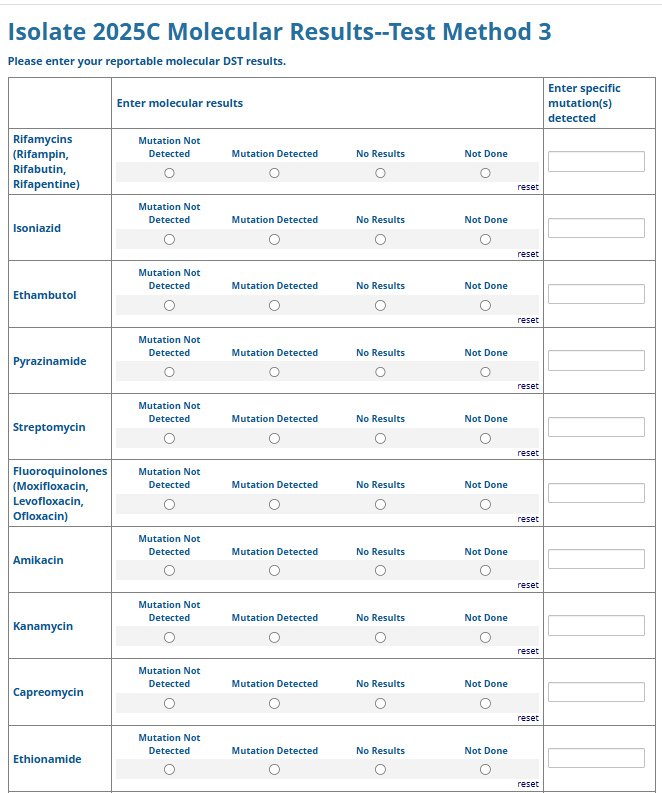Set Fluoroquinolones to Mutation Not Detected
662x793 pixels.
coord(169,504)
